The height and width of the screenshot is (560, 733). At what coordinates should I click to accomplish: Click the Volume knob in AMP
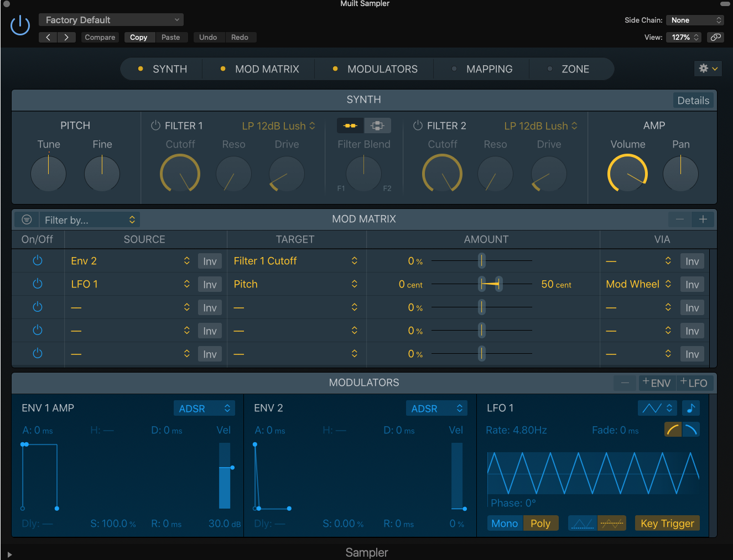click(x=627, y=174)
